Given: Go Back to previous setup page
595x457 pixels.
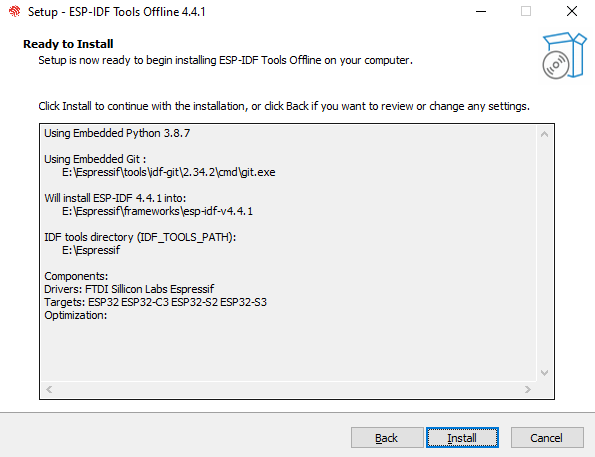Looking at the screenshot, I should (x=387, y=438).
